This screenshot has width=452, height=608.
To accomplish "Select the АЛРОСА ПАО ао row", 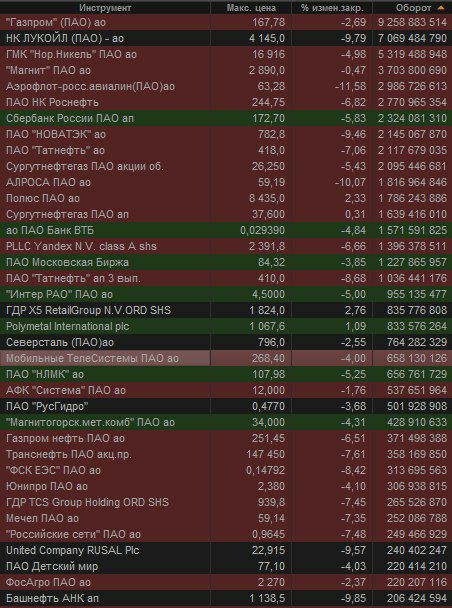I will tap(226, 182).
